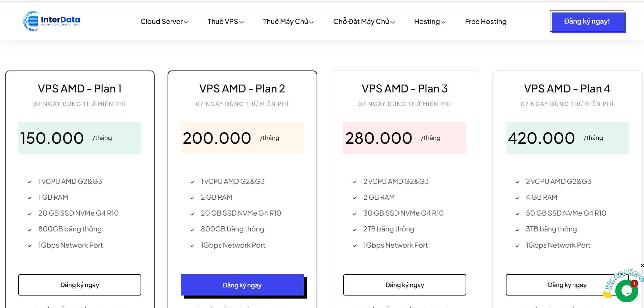Click the 200.000 price box
The width and height of the screenshot is (644, 308).
[x=242, y=138]
